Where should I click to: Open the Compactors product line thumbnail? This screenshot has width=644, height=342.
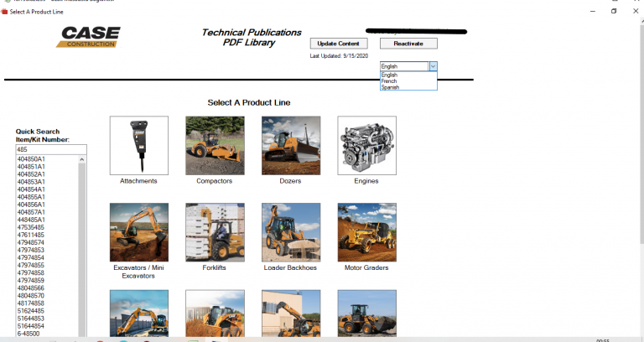coord(215,145)
